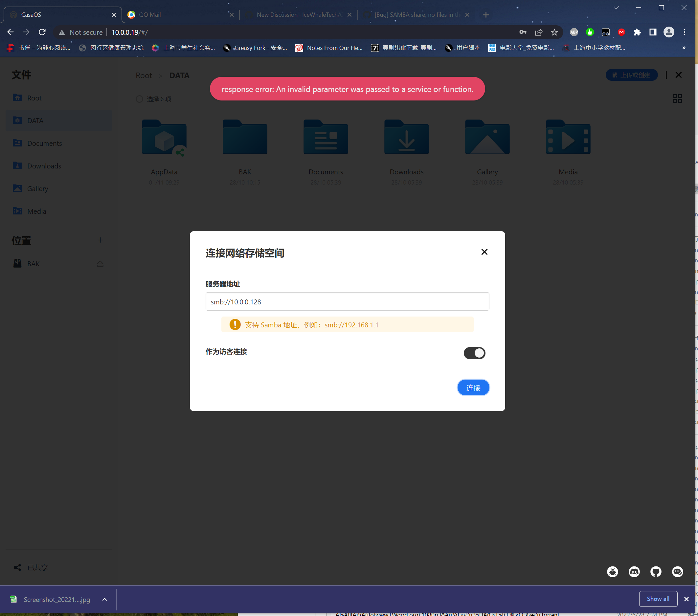
Task: Open the browser extensions puzzle icon
Action: 637,32
